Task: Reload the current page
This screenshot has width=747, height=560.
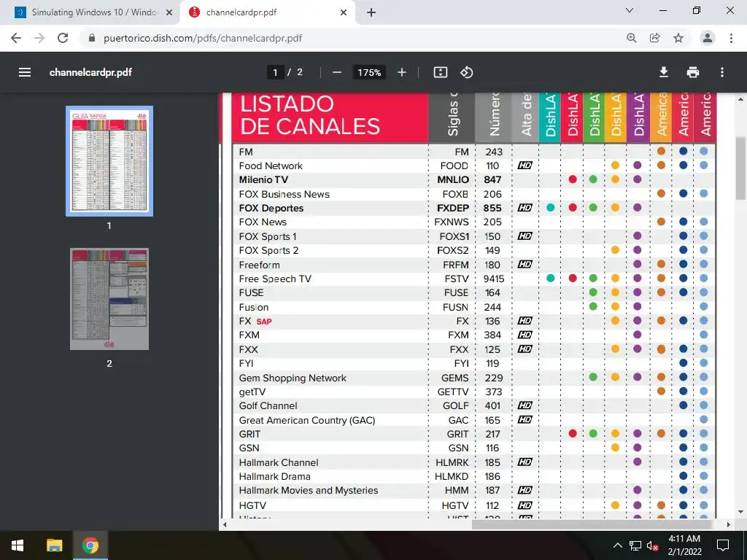Action: click(63, 38)
